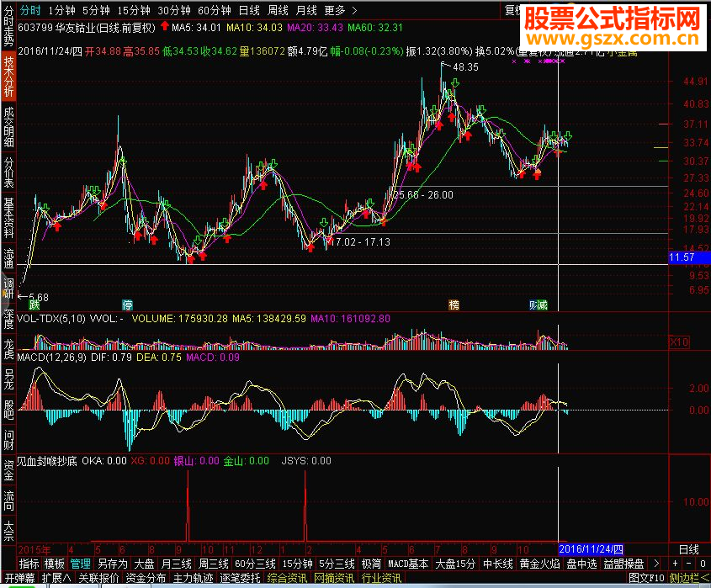Viewport: 711px width, 588px height.
Task: Reset chart zoom with the 0 button
Action: coord(703,564)
